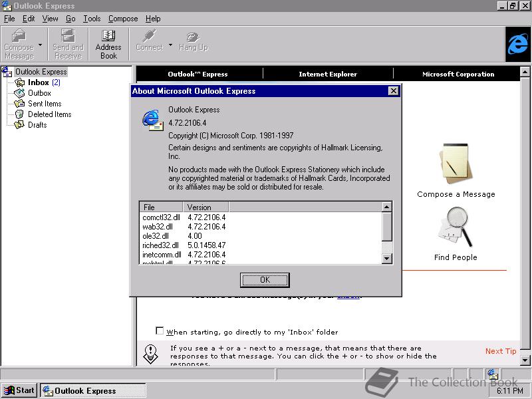Click OK in the About dialog
This screenshot has height=399, width=532.
click(265, 280)
